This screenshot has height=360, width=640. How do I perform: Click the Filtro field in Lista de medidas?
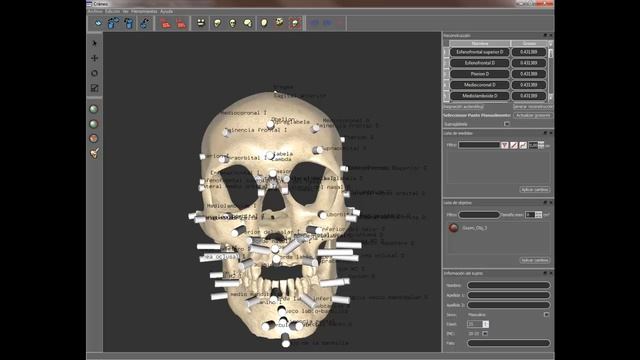[x=479, y=145]
